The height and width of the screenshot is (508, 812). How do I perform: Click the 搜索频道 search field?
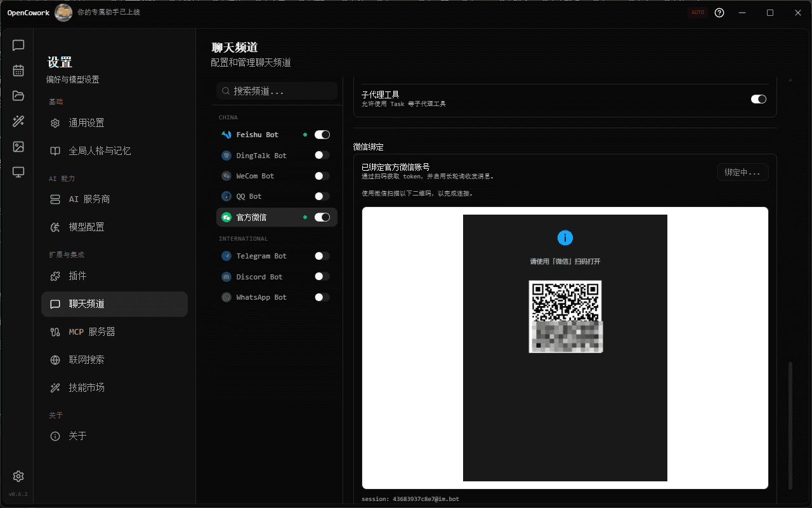(x=277, y=90)
